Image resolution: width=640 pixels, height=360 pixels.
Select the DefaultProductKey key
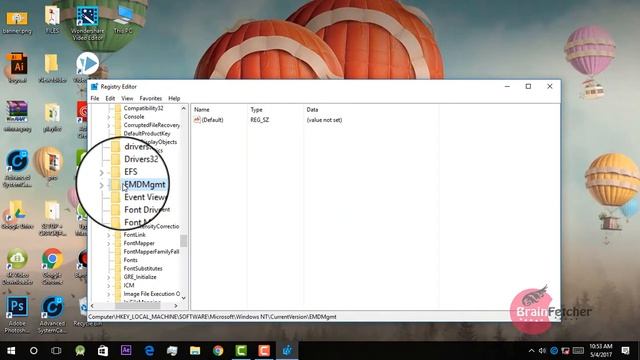coord(147,133)
